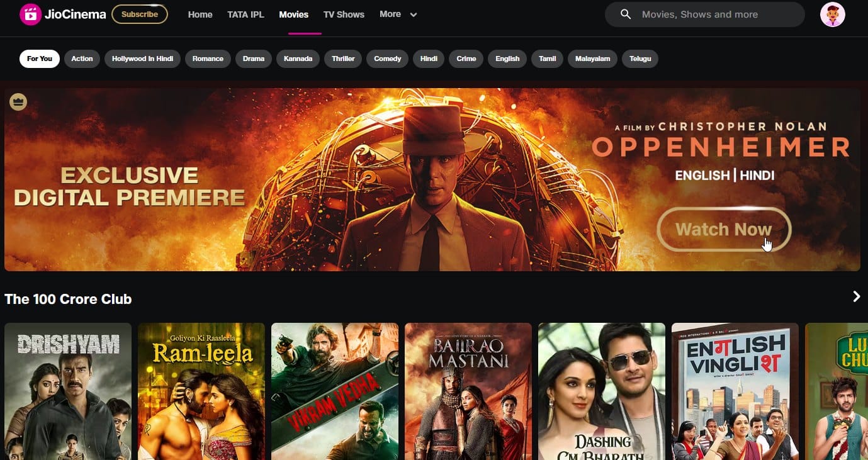Filter by Telugu language chip

click(641, 59)
